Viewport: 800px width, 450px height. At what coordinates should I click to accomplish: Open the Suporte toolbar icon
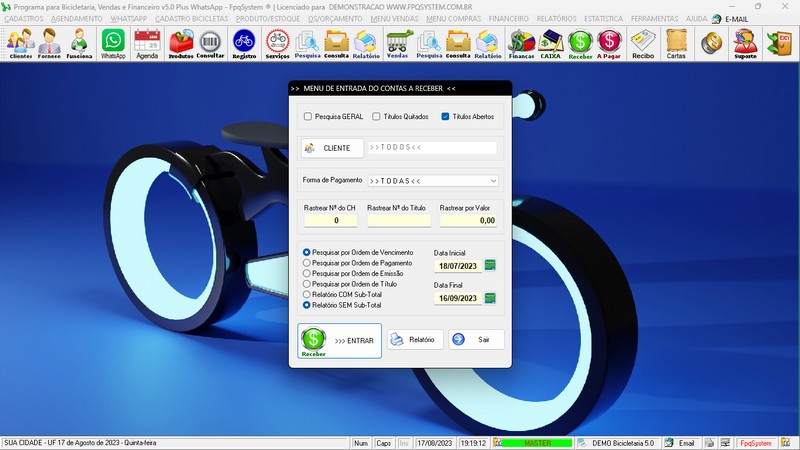point(745,42)
